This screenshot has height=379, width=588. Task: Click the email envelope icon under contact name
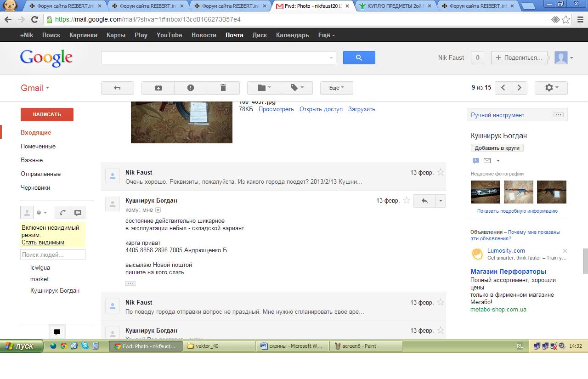click(487, 160)
